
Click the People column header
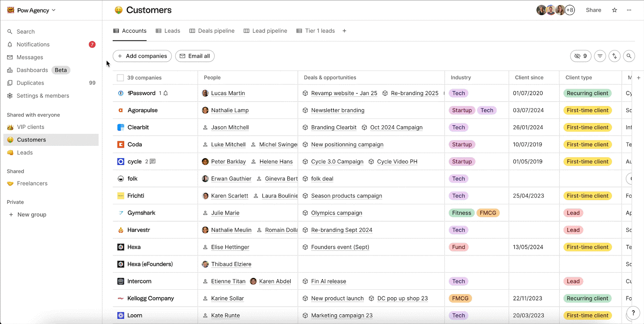pos(212,78)
